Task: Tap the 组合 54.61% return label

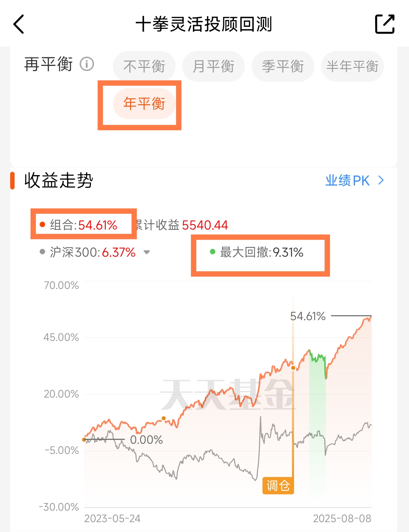Action: point(84,225)
